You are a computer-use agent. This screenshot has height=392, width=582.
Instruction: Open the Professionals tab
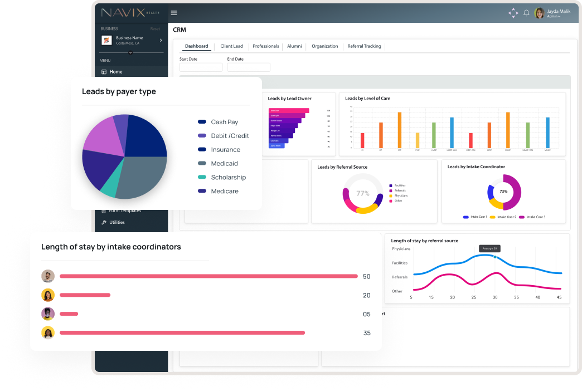click(x=265, y=46)
